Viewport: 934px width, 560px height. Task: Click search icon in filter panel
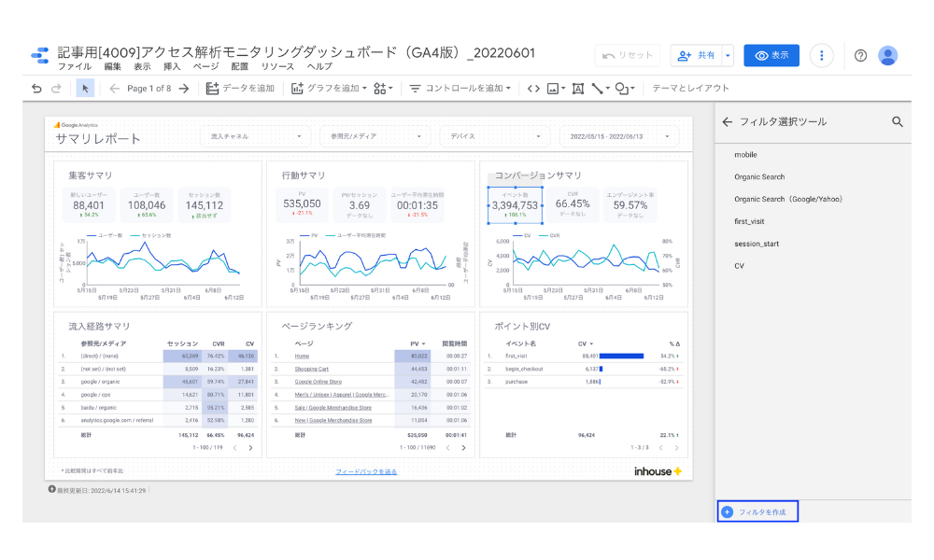point(897,122)
